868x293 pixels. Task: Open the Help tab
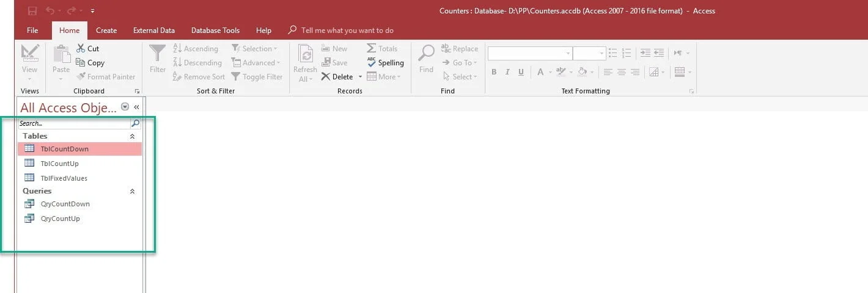(x=263, y=30)
